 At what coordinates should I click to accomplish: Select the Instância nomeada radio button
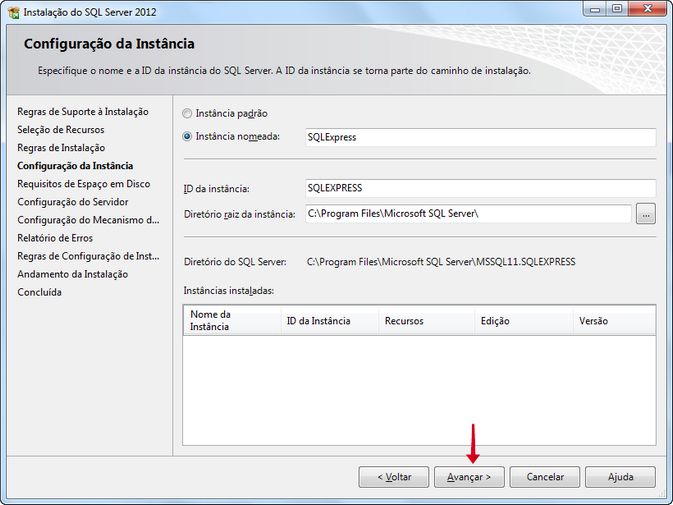click(x=187, y=136)
